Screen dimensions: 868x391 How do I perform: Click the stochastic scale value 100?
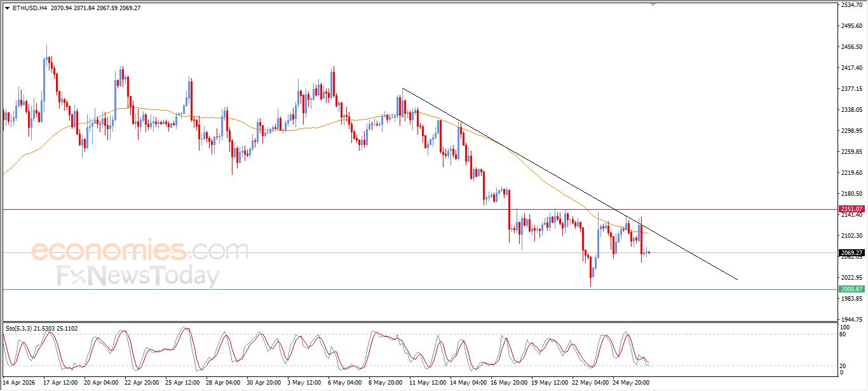pyautogui.click(x=844, y=327)
